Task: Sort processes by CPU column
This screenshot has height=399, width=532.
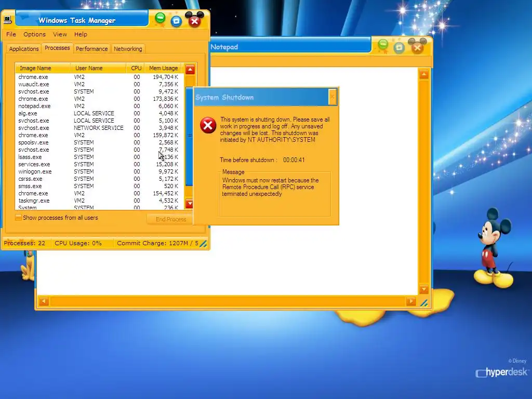Action: click(136, 68)
